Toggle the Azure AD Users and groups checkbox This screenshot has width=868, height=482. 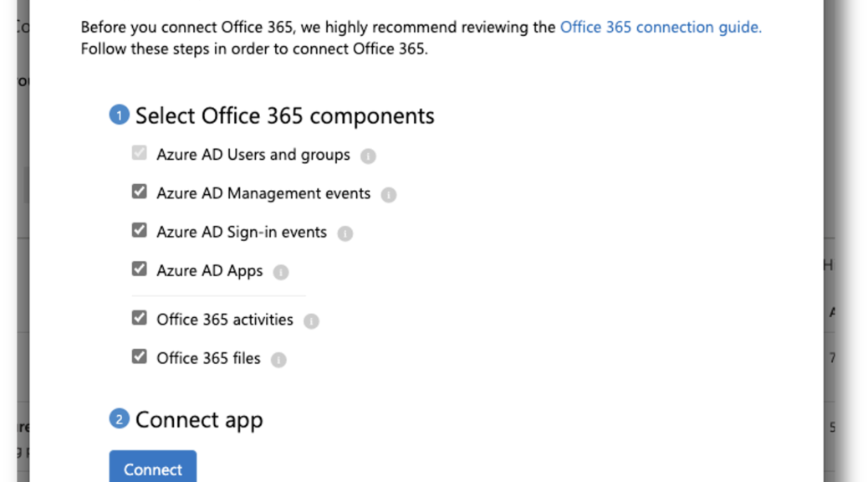coord(140,153)
